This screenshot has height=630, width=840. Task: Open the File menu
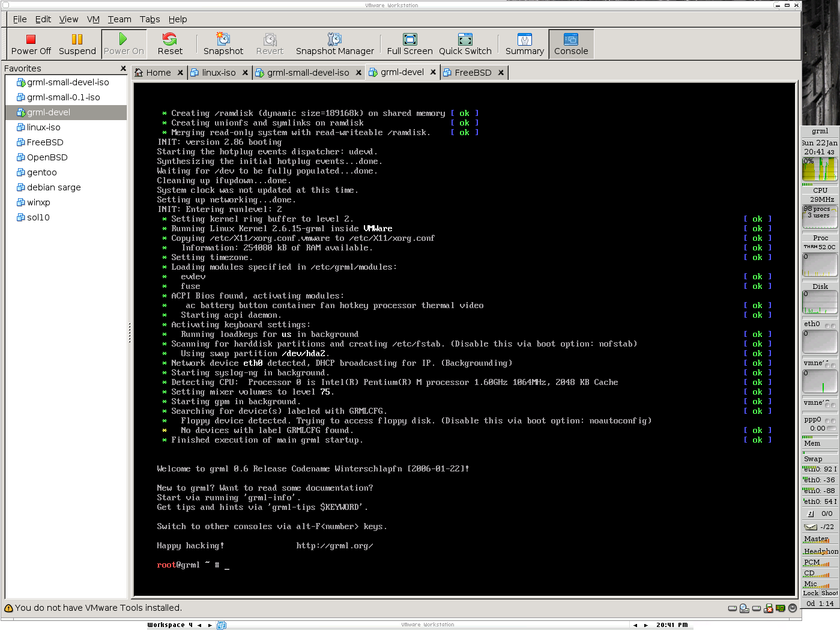[20, 19]
